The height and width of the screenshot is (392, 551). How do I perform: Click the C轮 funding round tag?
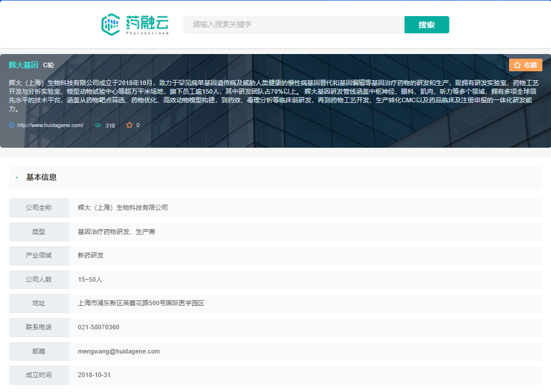click(x=48, y=65)
